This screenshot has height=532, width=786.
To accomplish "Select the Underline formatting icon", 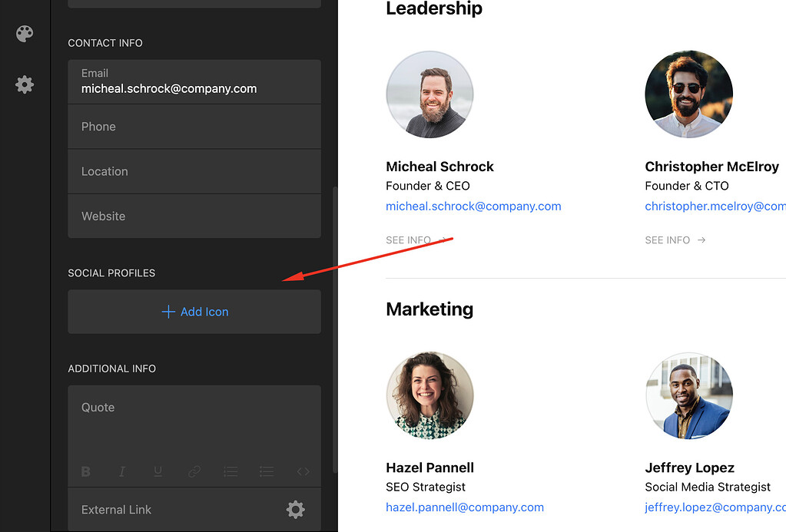I will [x=158, y=471].
